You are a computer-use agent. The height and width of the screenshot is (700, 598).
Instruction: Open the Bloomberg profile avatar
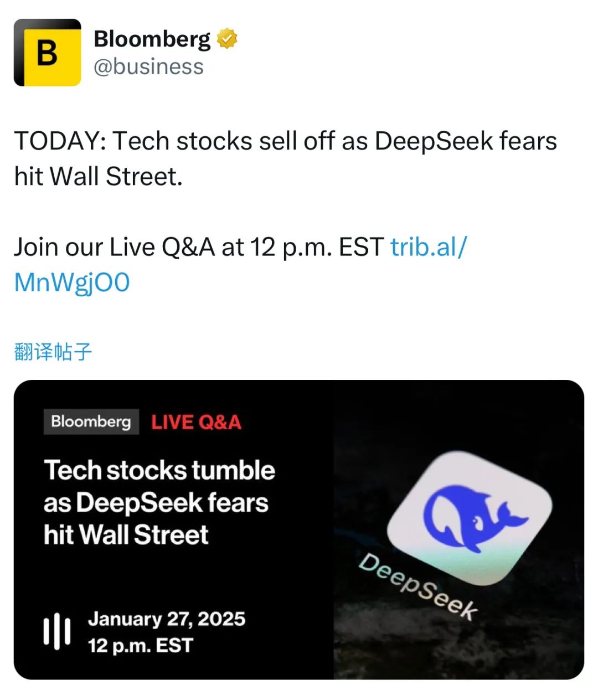(48, 53)
